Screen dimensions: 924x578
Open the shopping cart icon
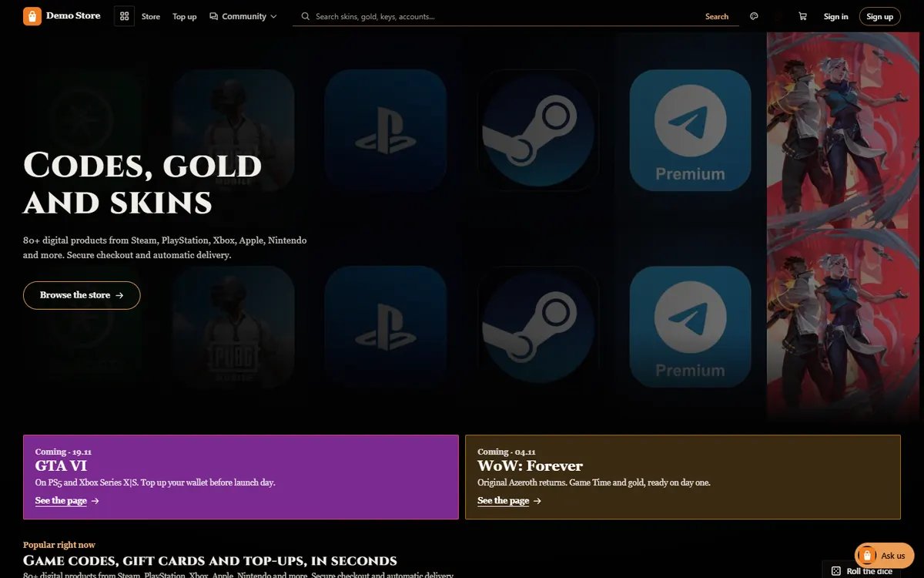pyautogui.click(x=803, y=16)
